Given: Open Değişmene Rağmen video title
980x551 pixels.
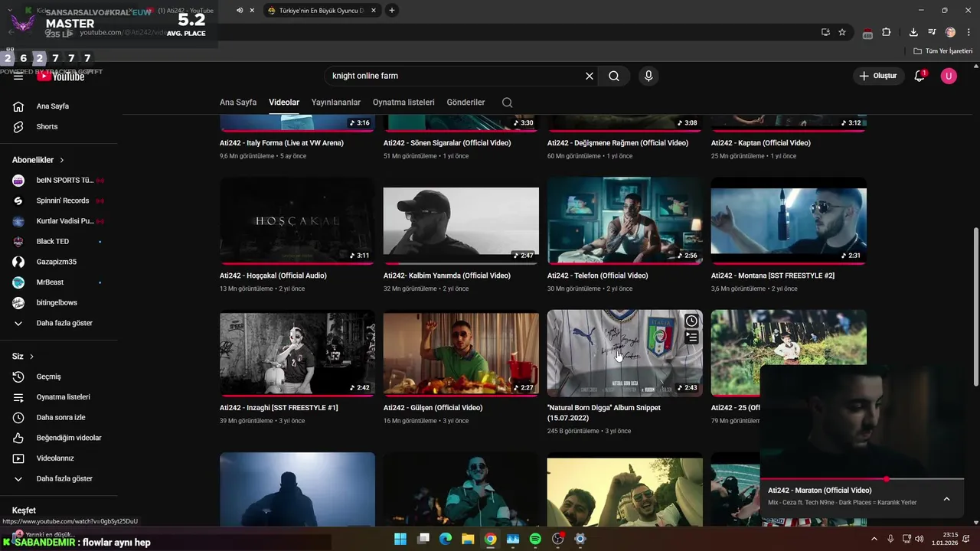Looking at the screenshot, I should point(617,143).
